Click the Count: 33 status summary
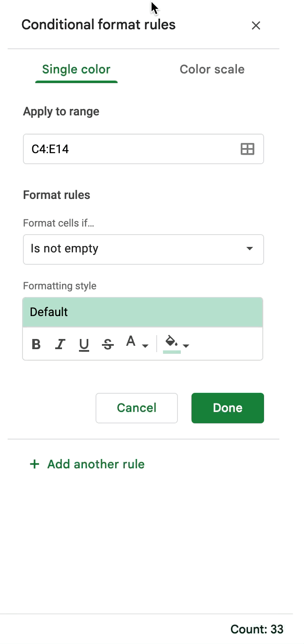Image resolution: width=304 pixels, height=644 pixels. 256,629
